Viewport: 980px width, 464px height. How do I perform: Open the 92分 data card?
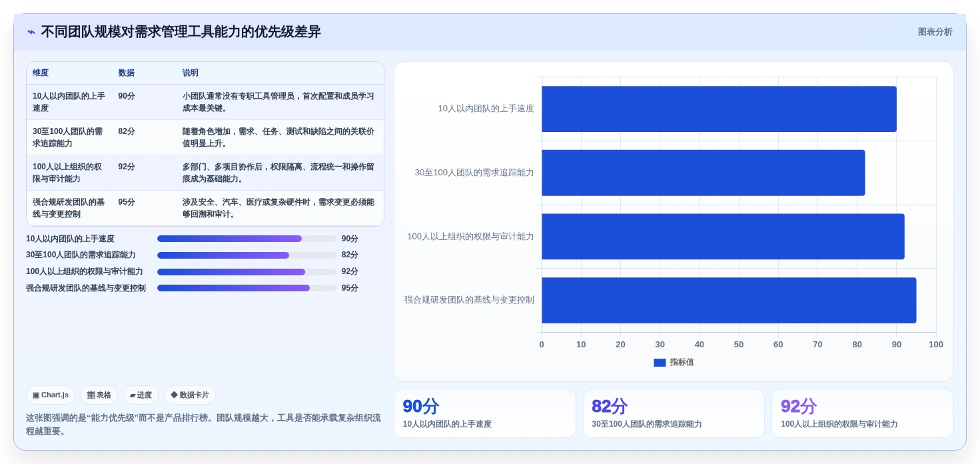pyautogui.click(x=863, y=413)
